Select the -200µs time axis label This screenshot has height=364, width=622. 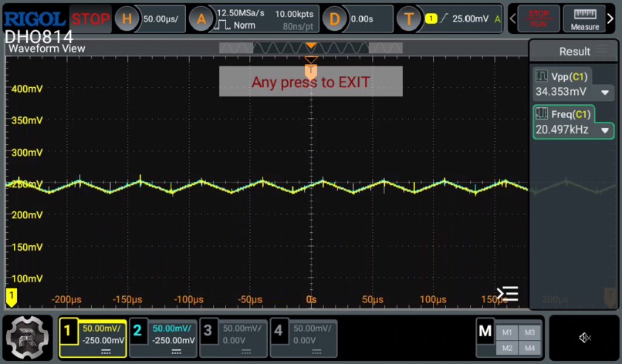(66, 299)
